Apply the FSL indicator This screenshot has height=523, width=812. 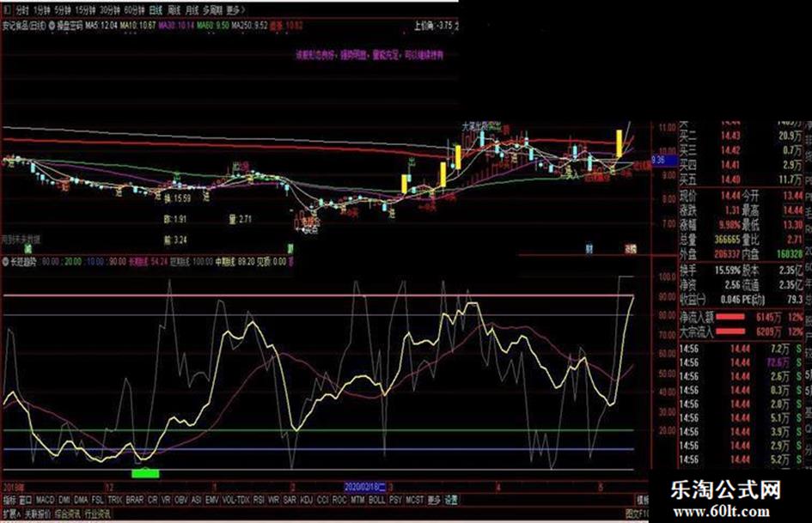[x=97, y=500]
